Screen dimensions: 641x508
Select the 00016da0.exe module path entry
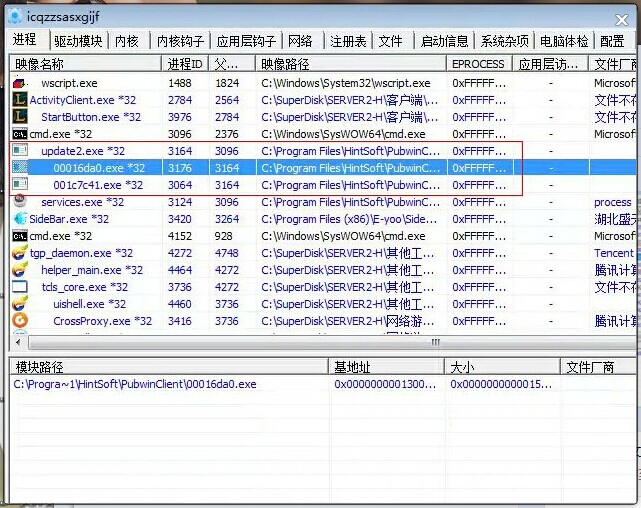point(135,384)
